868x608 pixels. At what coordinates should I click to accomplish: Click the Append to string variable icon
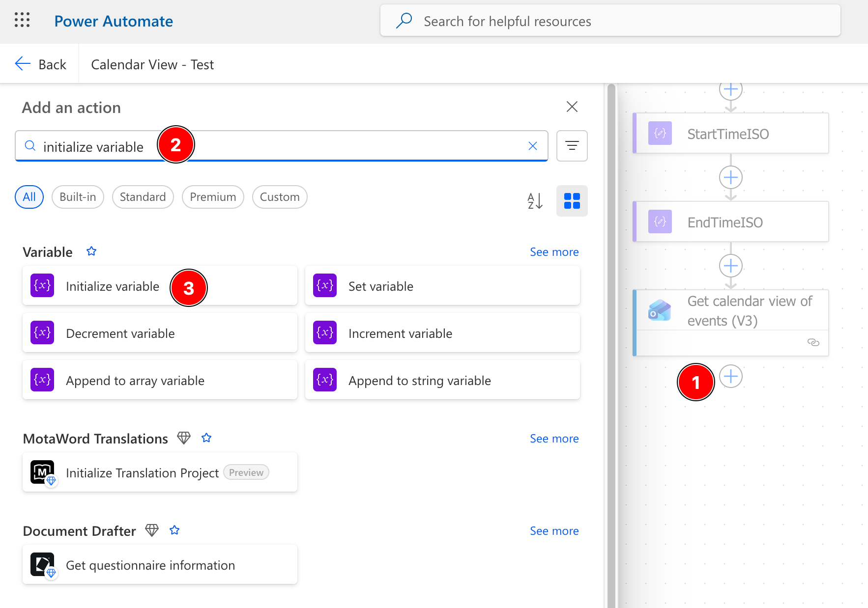click(325, 380)
